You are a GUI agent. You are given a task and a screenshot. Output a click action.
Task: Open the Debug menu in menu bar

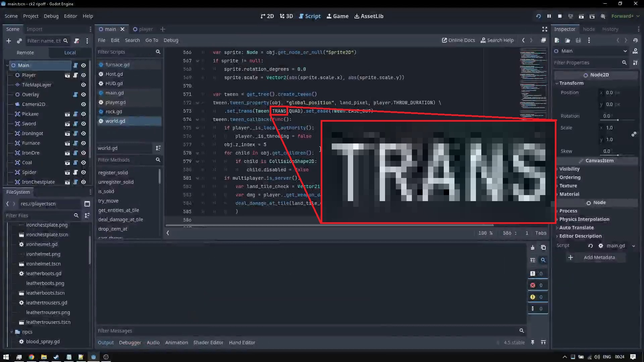[51, 16]
